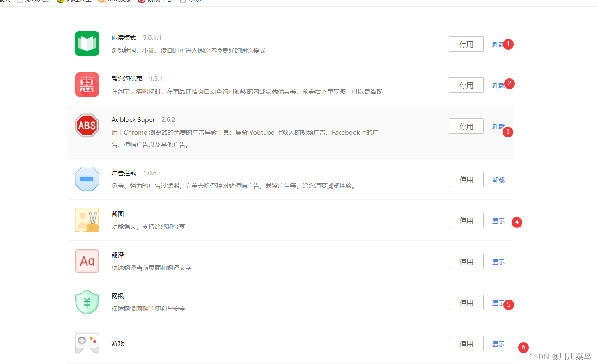Show 游戏 via its 显示 link
Viewport: 597px width, 364px height.
(498, 344)
